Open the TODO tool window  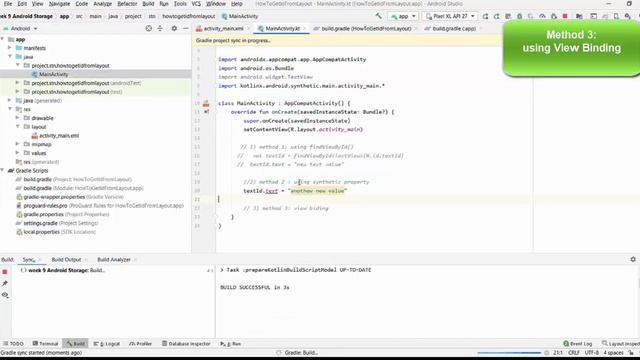tap(13, 344)
